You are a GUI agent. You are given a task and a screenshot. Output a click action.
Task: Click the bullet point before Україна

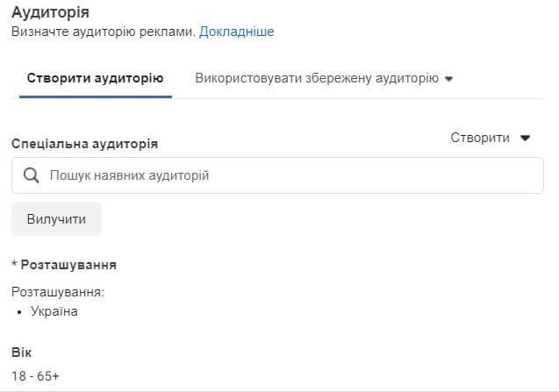pyautogui.click(x=19, y=312)
